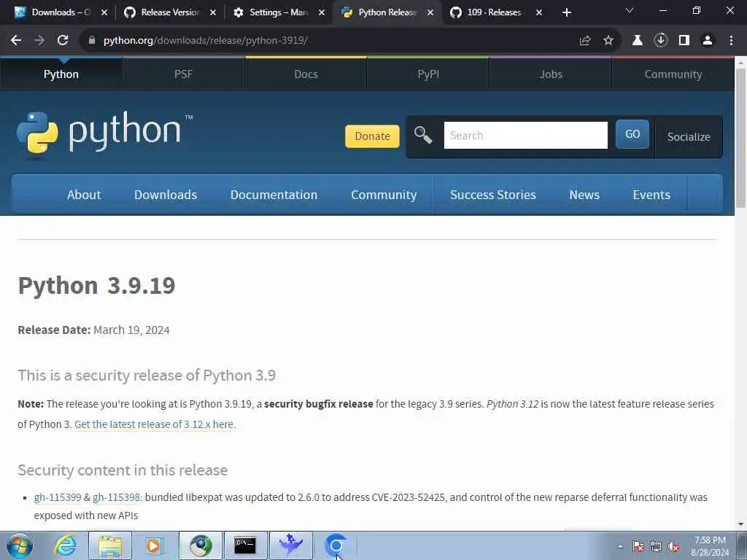Image resolution: width=747 pixels, height=560 pixels.
Task: Launch Internet Explorer from taskbar
Action: 65,545
